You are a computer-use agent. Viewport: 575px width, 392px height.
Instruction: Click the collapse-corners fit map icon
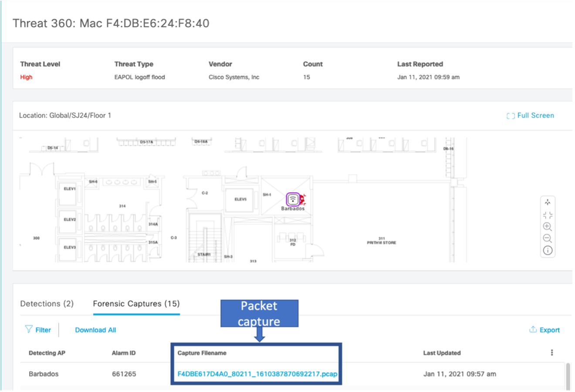548,215
